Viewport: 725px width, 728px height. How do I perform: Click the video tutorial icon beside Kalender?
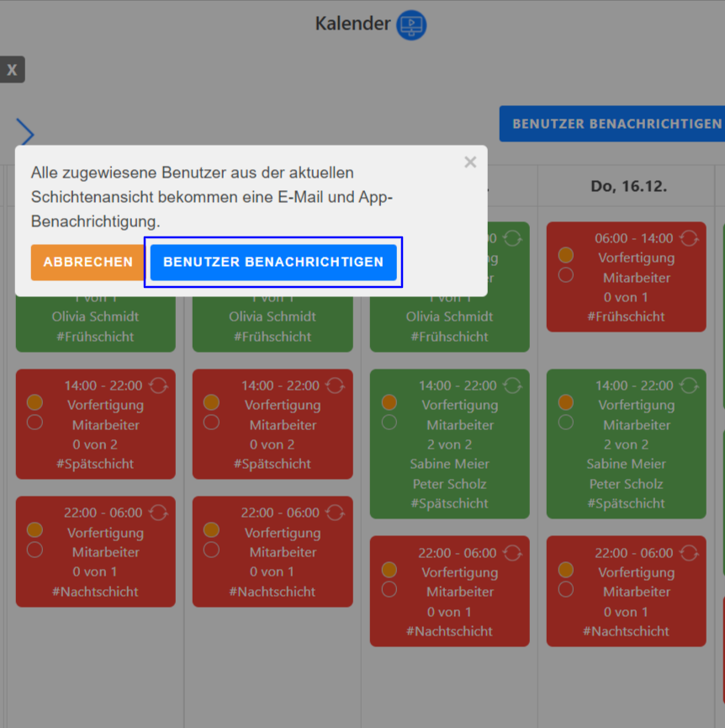[411, 24]
